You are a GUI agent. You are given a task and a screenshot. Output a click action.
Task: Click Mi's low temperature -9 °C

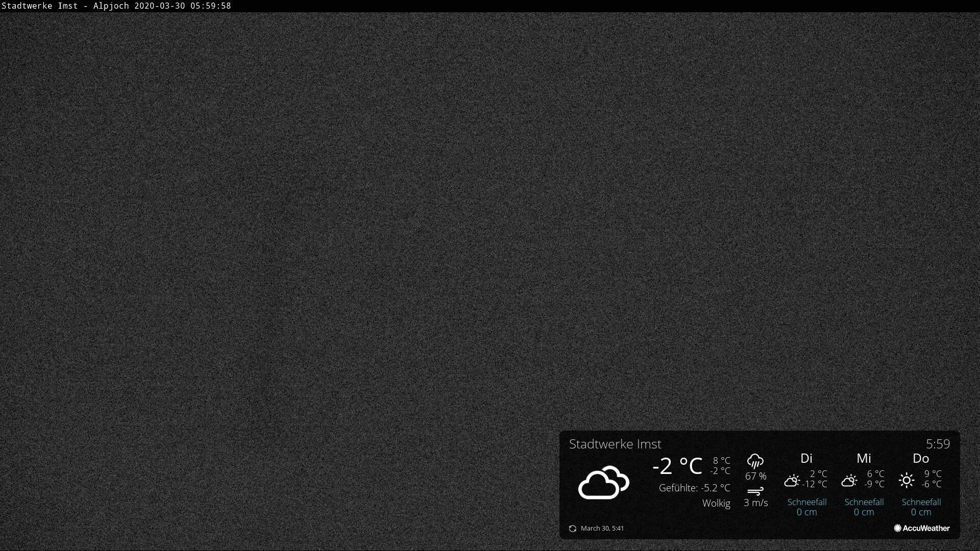[x=874, y=484]
